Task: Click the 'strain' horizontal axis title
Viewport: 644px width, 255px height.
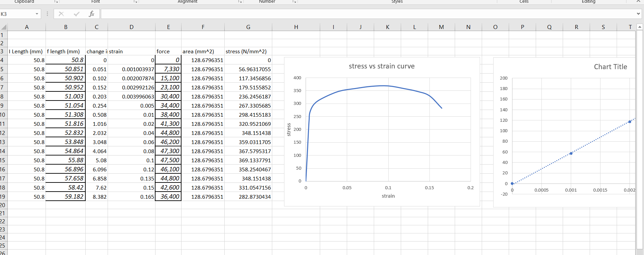Action: click(388, 196)
